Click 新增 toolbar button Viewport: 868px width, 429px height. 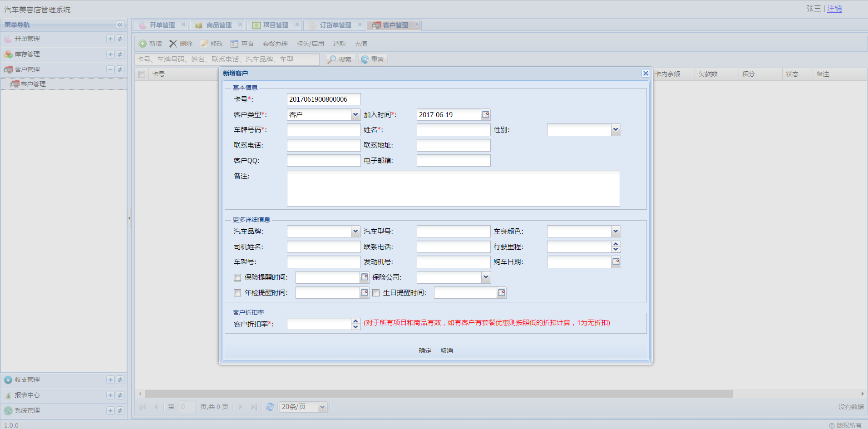click(x=150, y=44)
